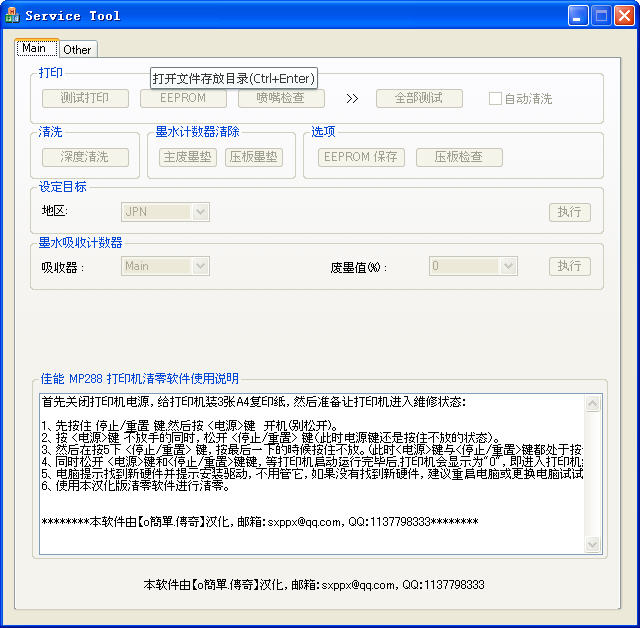Open the 地区 JPN dropdown
The width and height of the screenshot is (640, 628).
[x=200, y=212]
